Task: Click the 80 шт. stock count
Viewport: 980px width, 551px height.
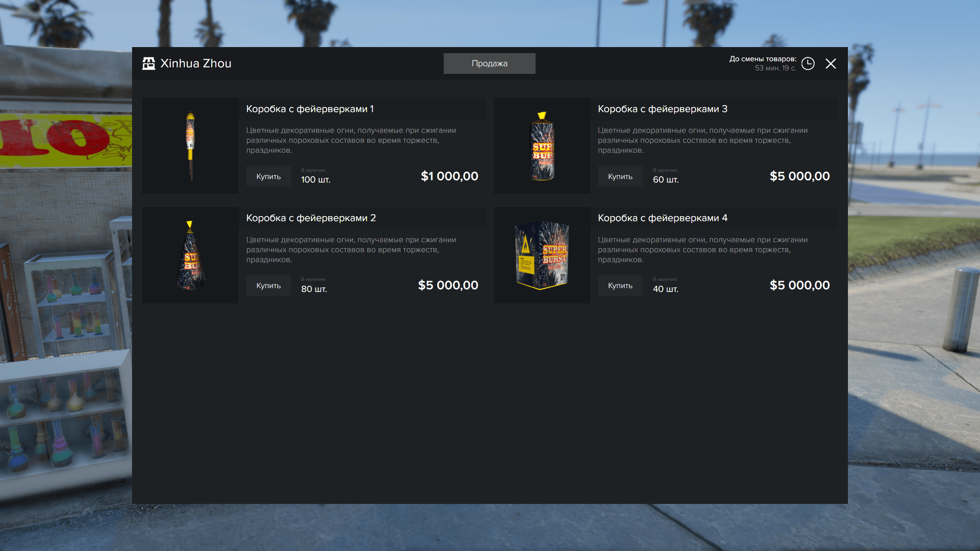Action: coord(314,289)
